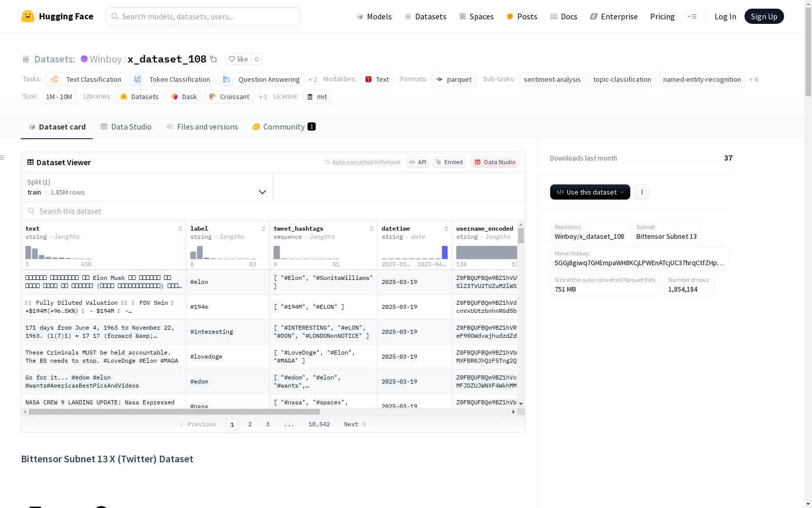Click the named-entity-recognition tag

pos(702,79)
